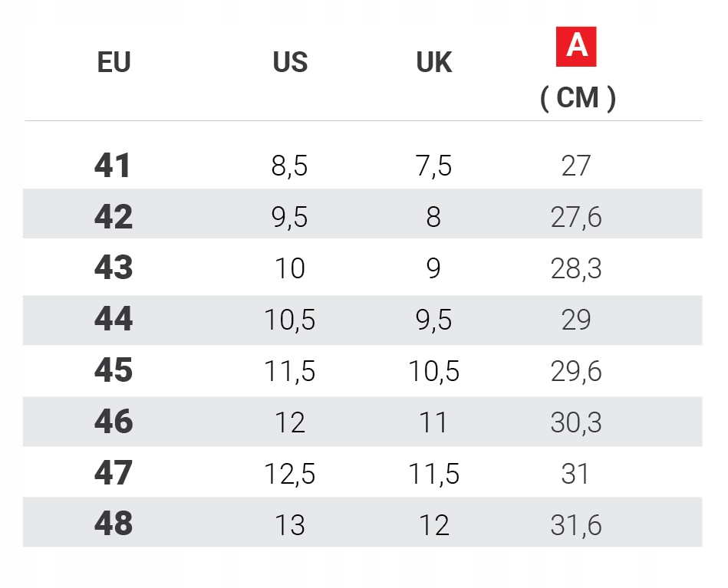
Task: Click the EU column header
Action: point(114,63)
